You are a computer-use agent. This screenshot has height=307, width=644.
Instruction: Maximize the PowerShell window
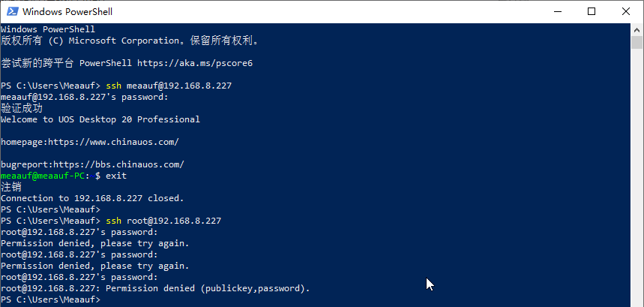[x=592, y=11]
